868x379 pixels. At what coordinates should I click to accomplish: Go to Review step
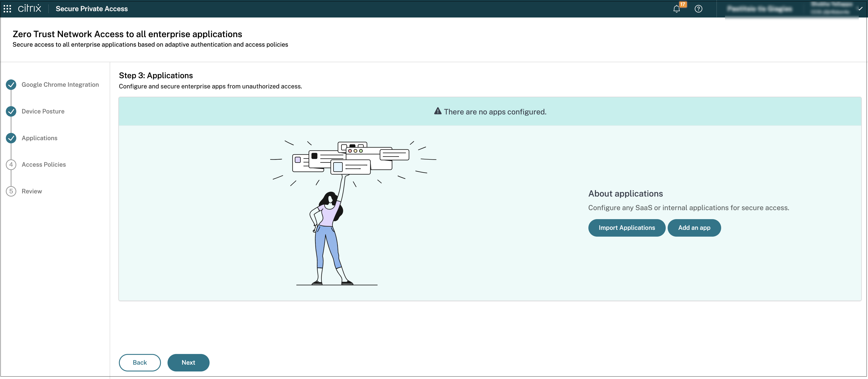coord(32,191)
